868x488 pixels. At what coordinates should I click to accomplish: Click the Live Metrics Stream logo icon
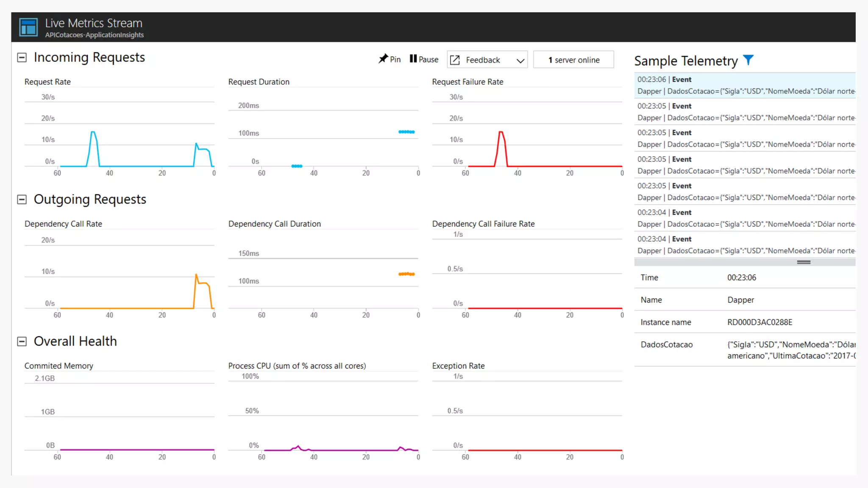28,27
